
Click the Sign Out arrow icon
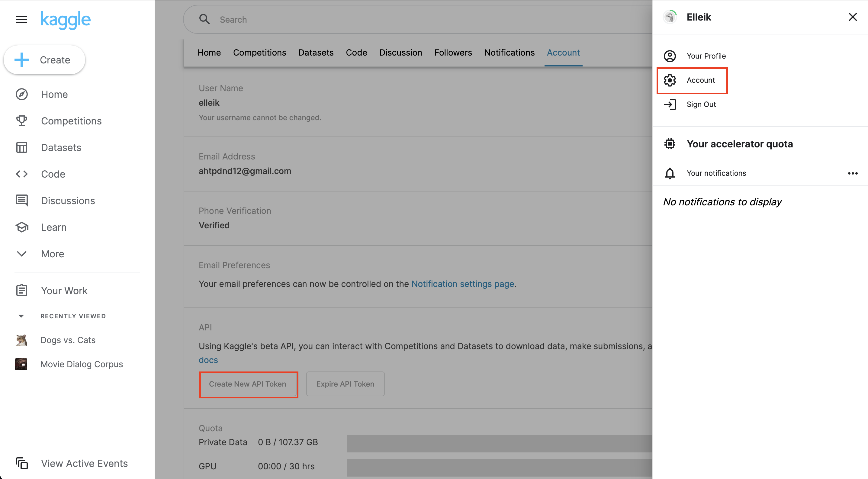(670, 104)
